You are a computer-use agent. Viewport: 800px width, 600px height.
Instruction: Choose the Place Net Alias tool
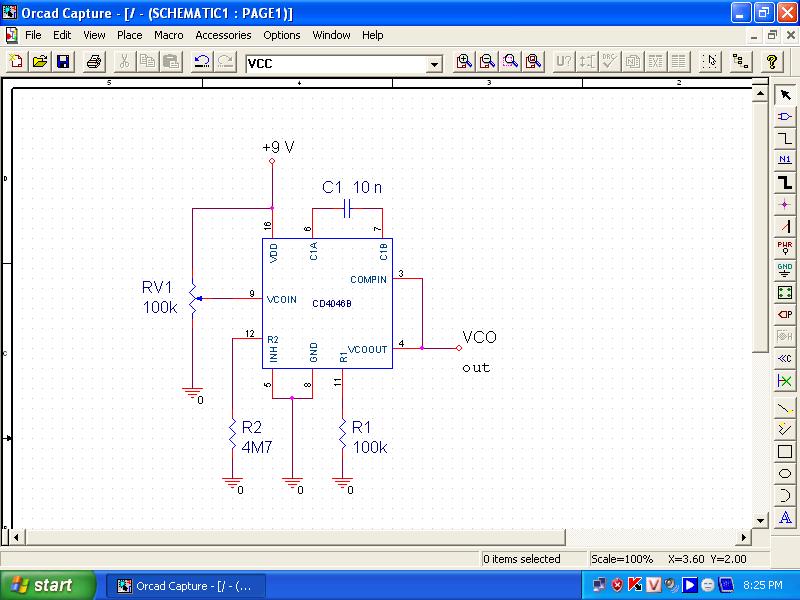[785, 160]
